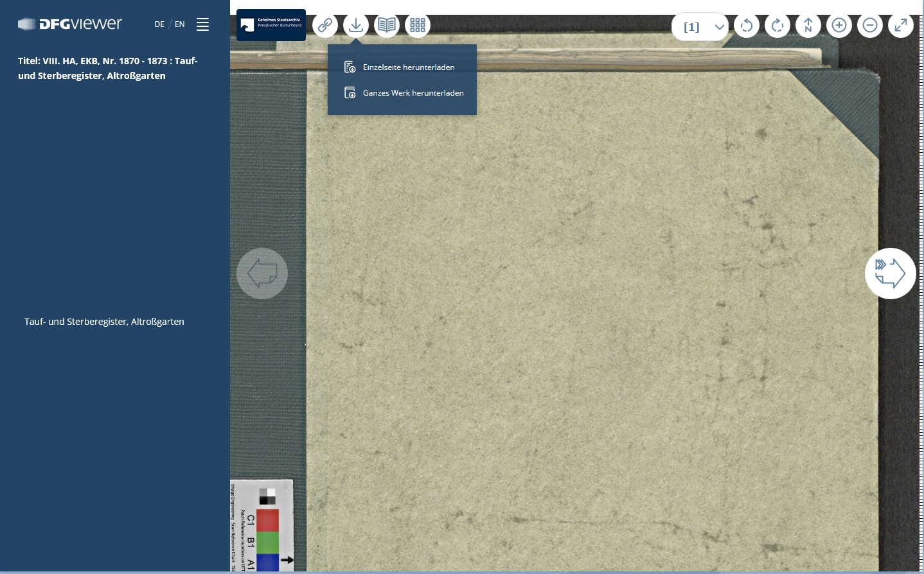Open the page number dropdown
Screen dimensions: 924x574
719,27
